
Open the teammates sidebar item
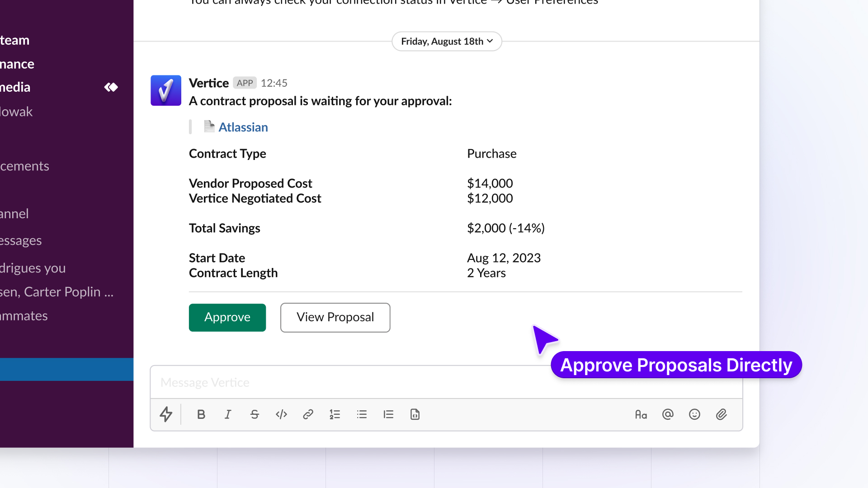[24, 315]
